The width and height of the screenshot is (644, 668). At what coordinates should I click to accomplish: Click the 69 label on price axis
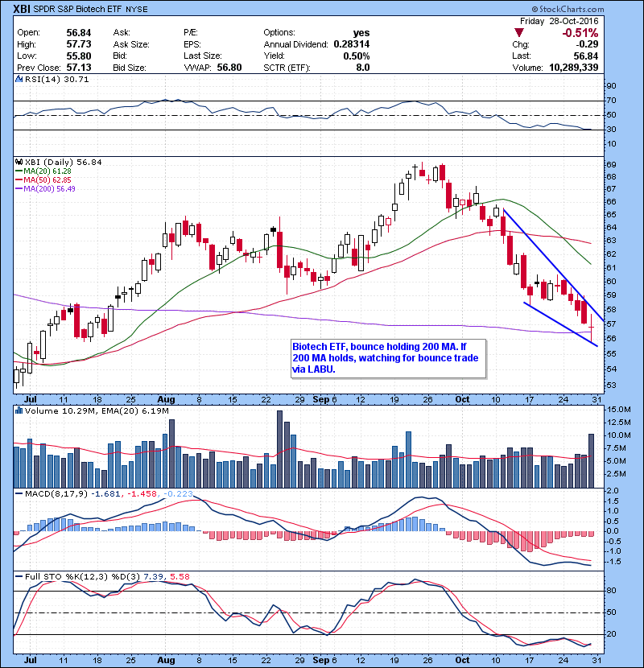tap(611, 164)
